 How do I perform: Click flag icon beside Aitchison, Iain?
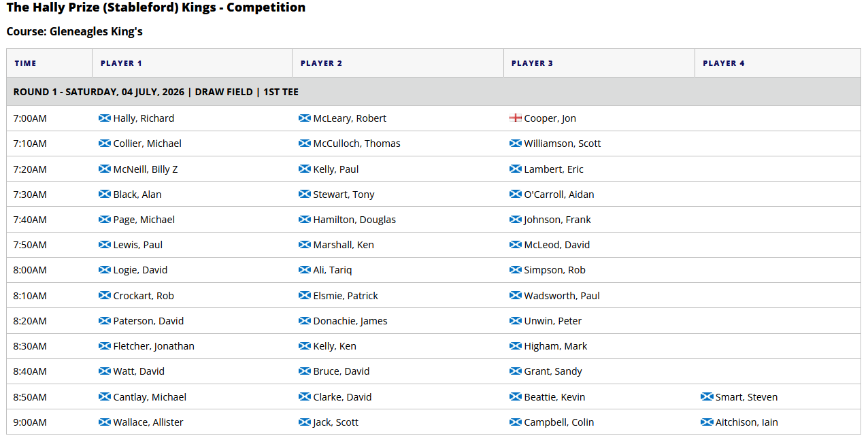pyautogui.click(x=707, y=422)
